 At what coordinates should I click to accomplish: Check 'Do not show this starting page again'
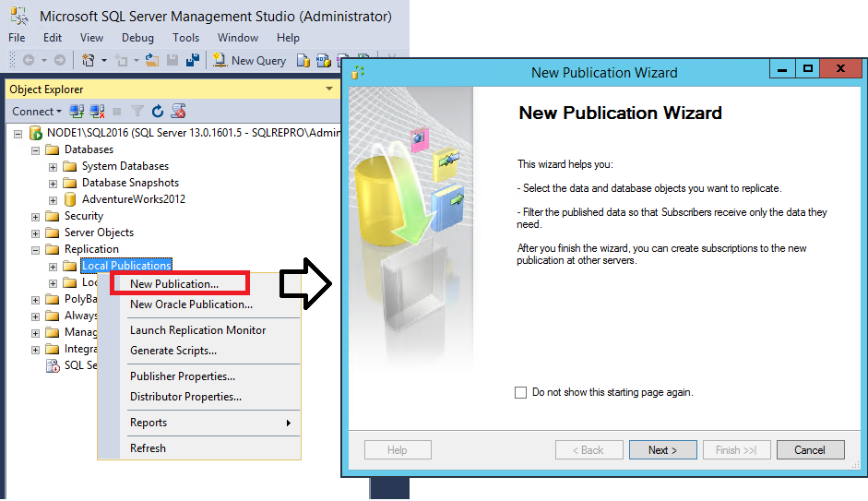tap(521, 392)
